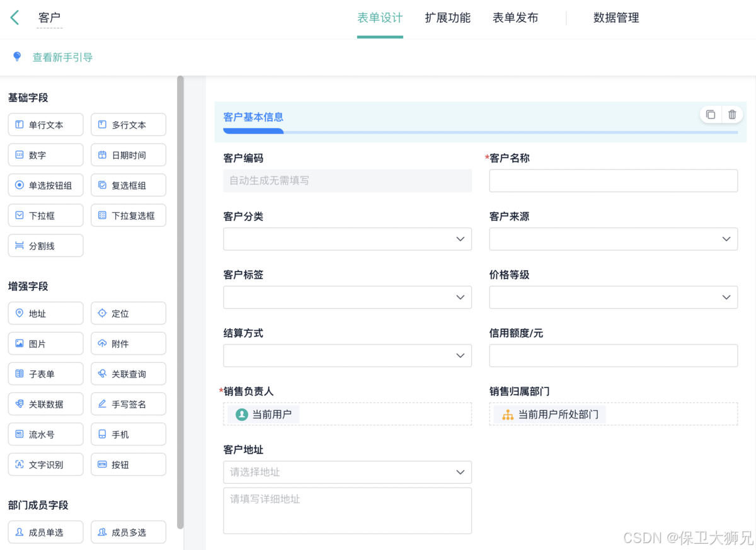Switch to the 扩展功能 tab
The image size is (756, 550).
447,18
